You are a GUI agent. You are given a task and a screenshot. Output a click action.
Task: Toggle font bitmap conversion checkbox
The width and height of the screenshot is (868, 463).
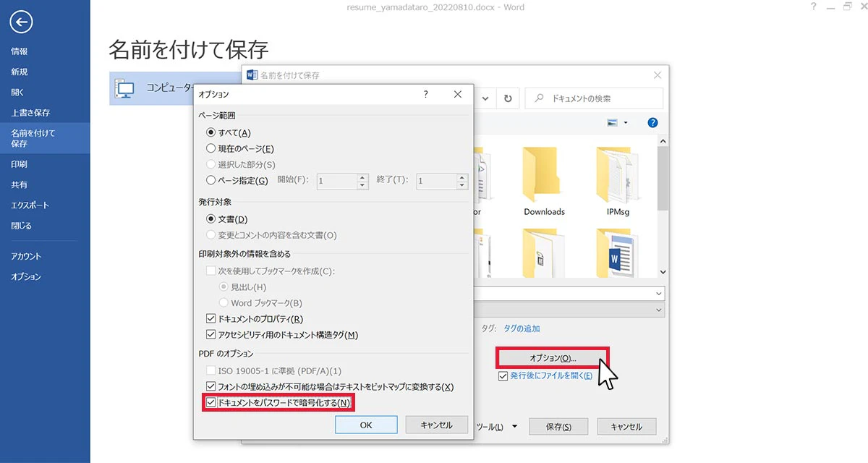330,386
